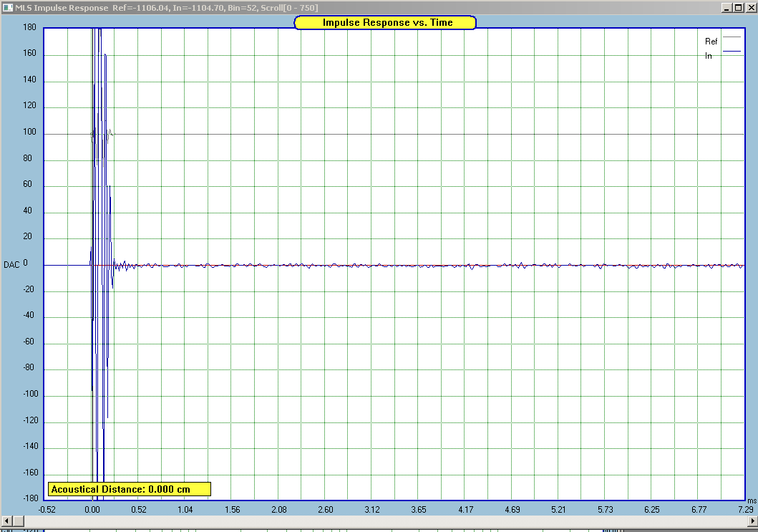The width and height of the screenshot is (758, 532).
Task: Click the -0.52 x-axis time value
Action: (47, 509)
